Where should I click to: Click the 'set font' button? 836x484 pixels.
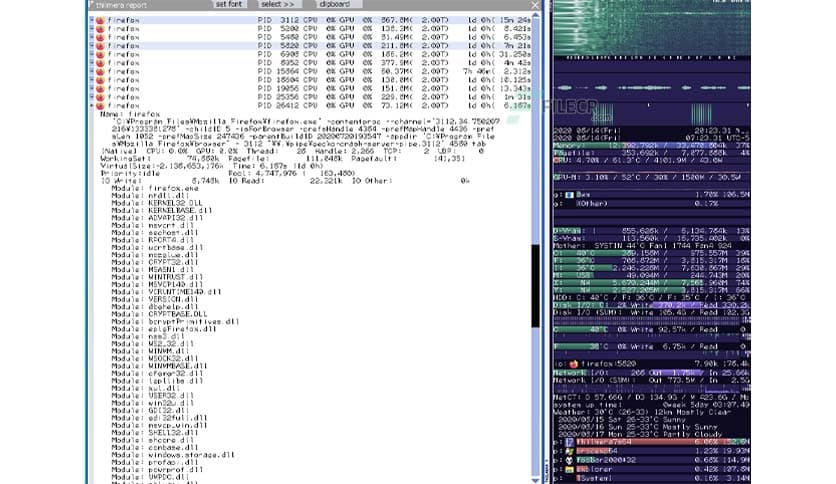tap(227, 5)
